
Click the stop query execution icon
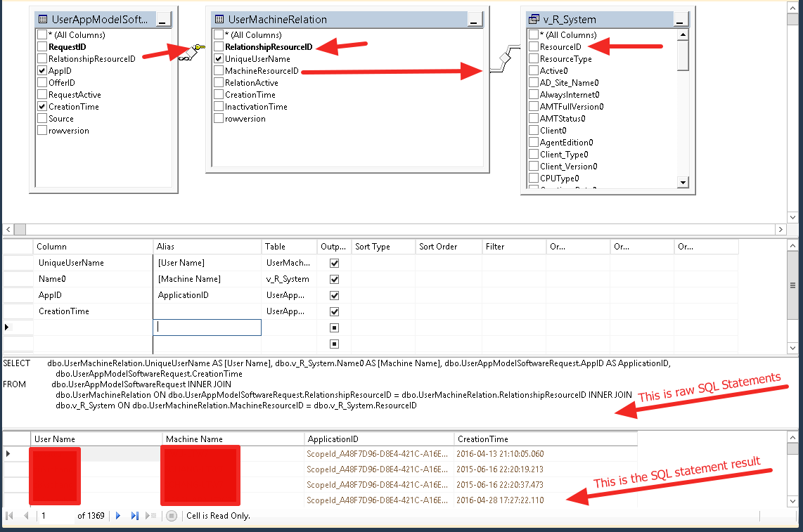pos(171,516)
